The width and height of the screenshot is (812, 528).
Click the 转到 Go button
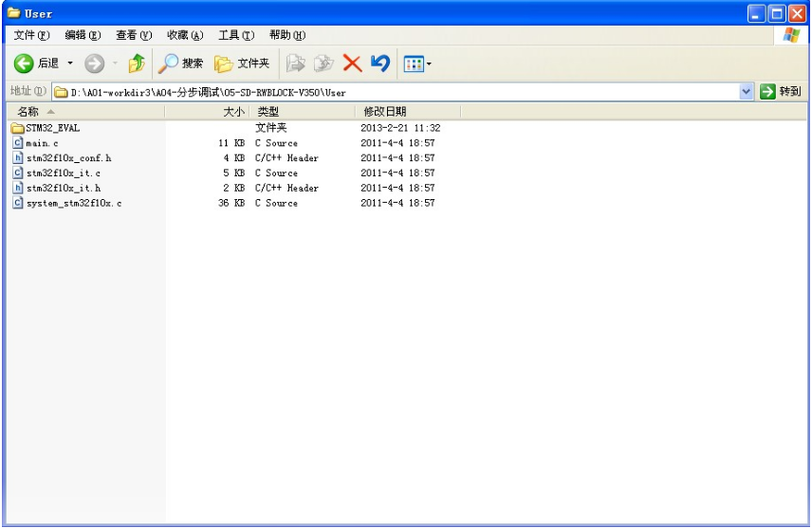[x=781, y=92]
